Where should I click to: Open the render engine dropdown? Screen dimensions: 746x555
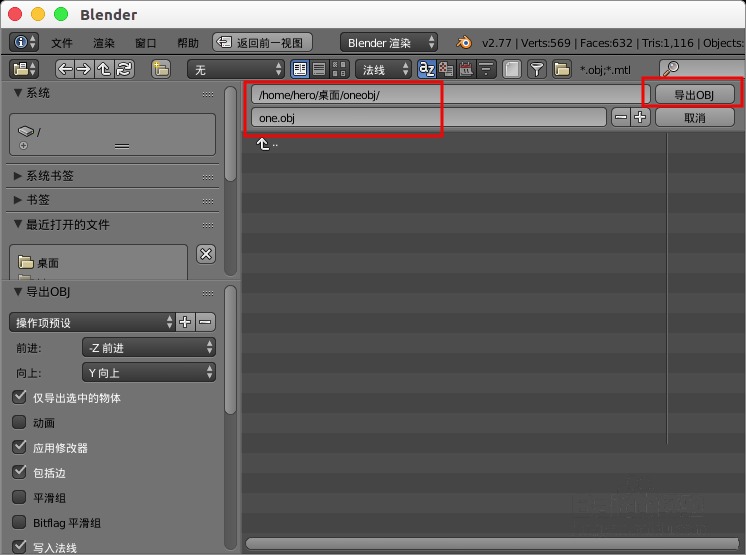(389, 42)
